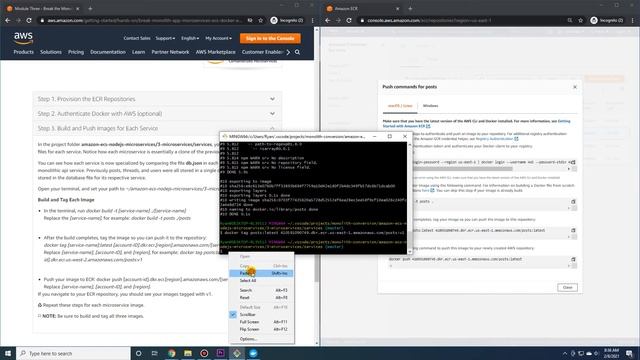Click Learn in the AWS navigation bar
The width and height of the screenshot is (640, 360).
pos(138,52)
